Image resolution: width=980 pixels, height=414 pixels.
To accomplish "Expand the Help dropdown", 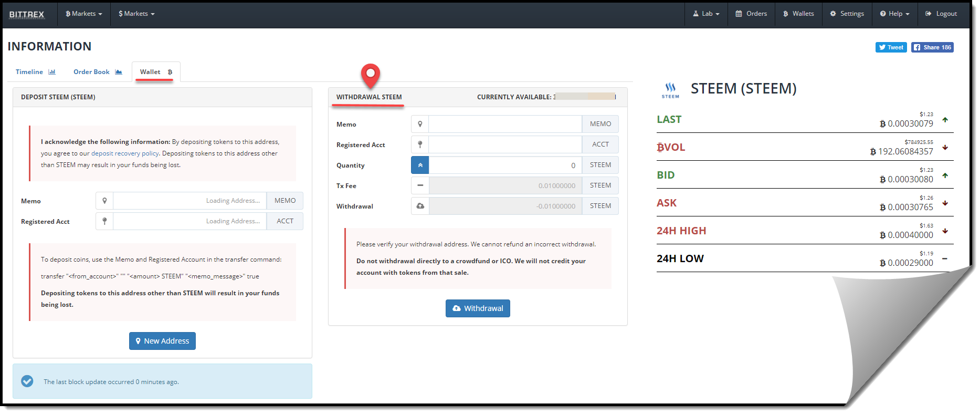I will pos(894,14).
